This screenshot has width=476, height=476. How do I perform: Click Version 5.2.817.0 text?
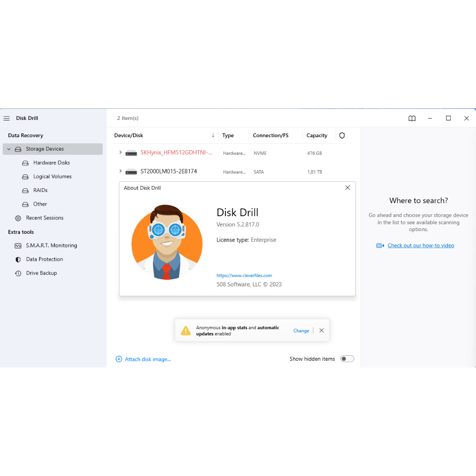(238, 225)
